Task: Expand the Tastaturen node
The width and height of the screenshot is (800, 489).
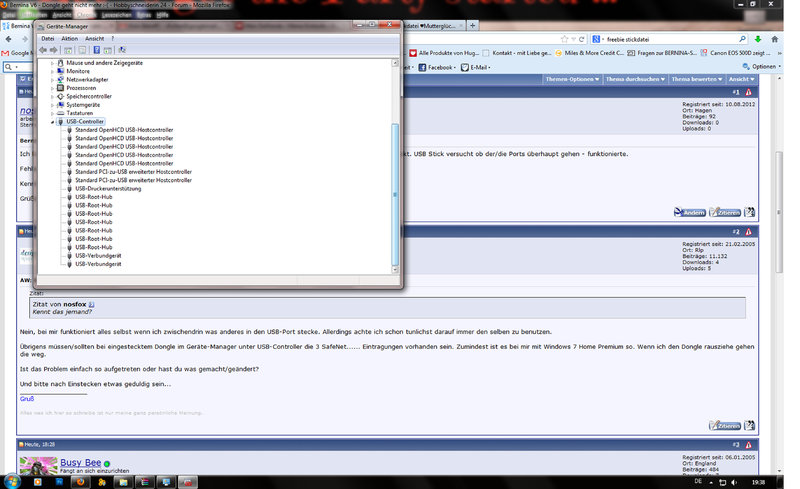Action: 52,113
